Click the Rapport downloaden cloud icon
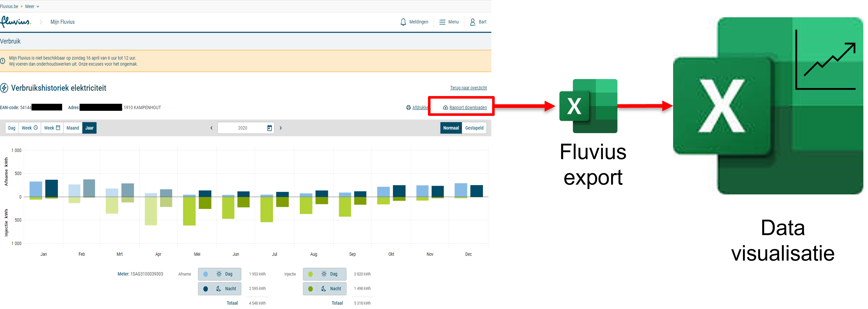The width and height of the screenshot is (868, 309). (445, 108)
